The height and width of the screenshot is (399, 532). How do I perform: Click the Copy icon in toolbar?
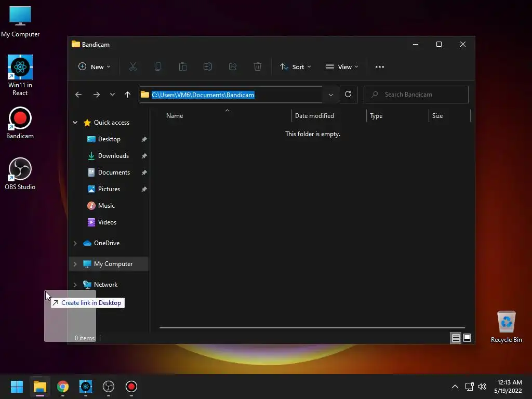tap(158, 66)
